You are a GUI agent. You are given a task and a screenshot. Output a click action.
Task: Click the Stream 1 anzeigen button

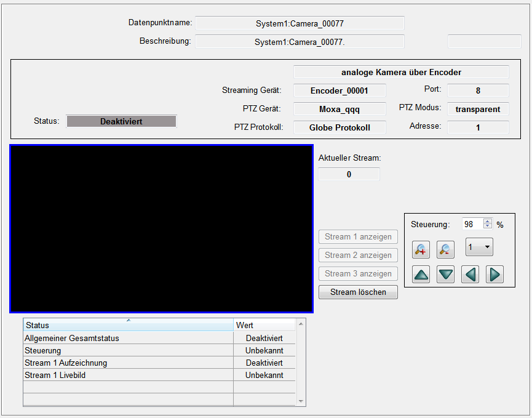(x=358, y=237)
